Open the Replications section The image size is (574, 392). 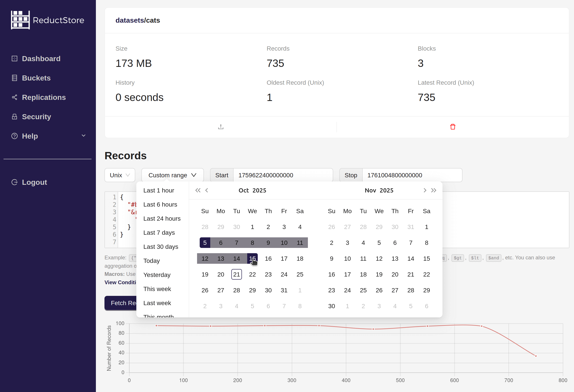click(x=44, y=97)
